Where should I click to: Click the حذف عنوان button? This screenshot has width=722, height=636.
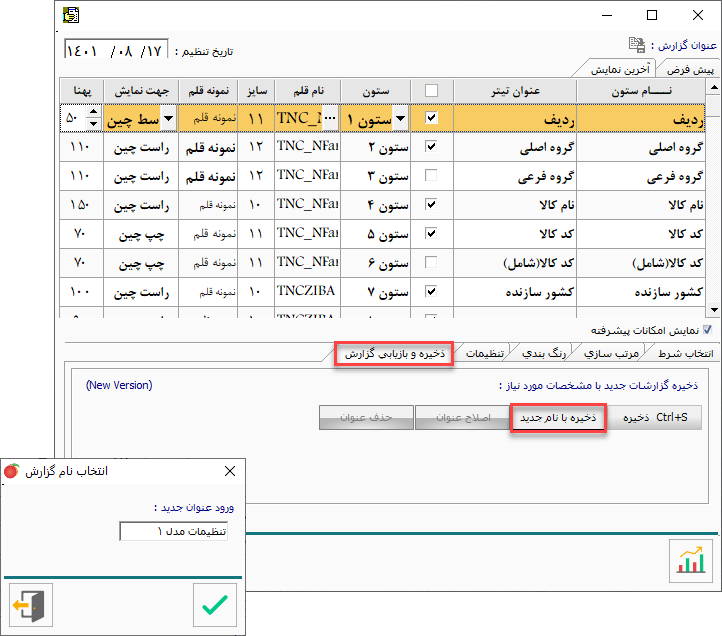(x=366, y=417)
